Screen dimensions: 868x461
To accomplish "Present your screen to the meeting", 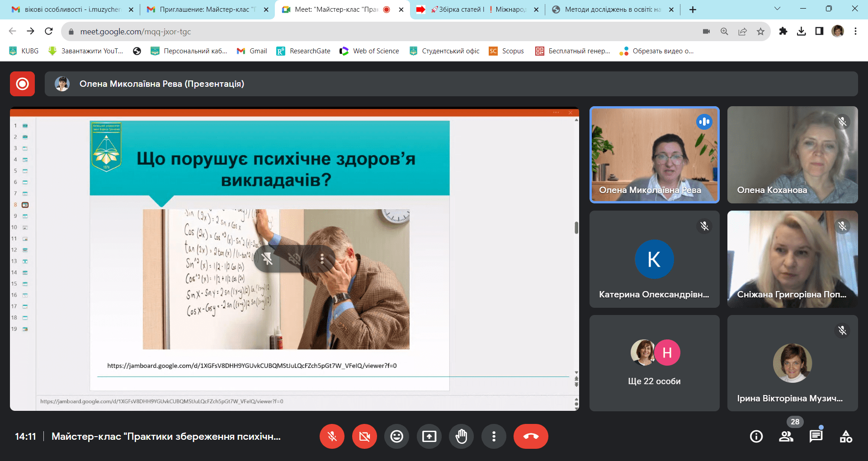I will pos(429,436).
